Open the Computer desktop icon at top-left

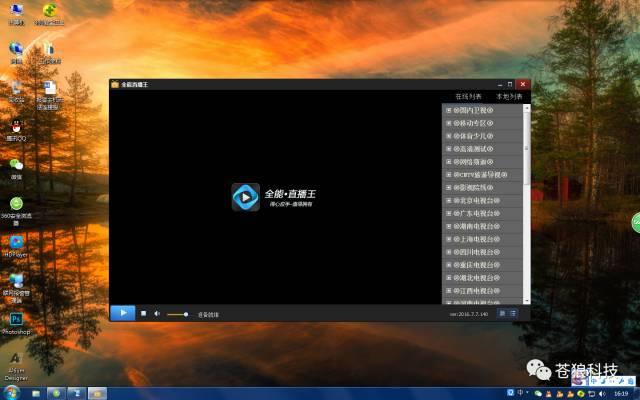(x=16, y=14)
